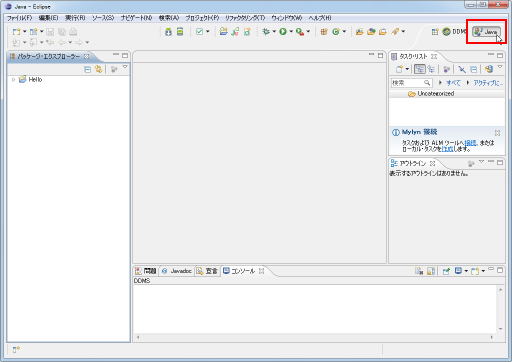Viewport: 512px width, 362px height.
Task: Toggle focus on active task in Outline
Action: coord(471,163)
